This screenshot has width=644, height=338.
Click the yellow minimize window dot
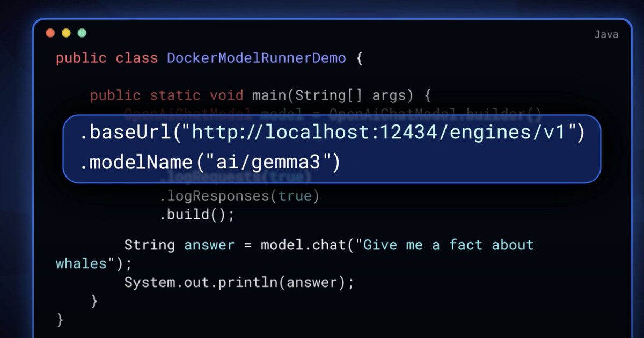click(x=66, y=33)
